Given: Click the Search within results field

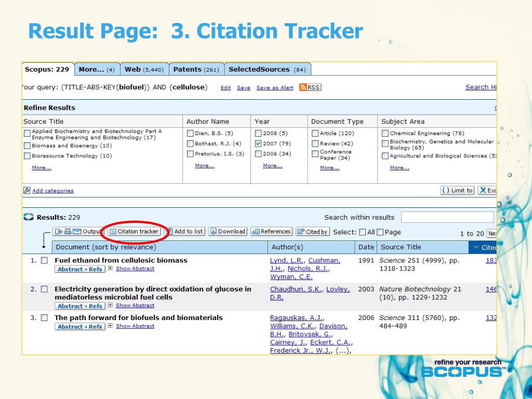Looking at the screenshot, I should pyautogui.click(x=447, y=217).
